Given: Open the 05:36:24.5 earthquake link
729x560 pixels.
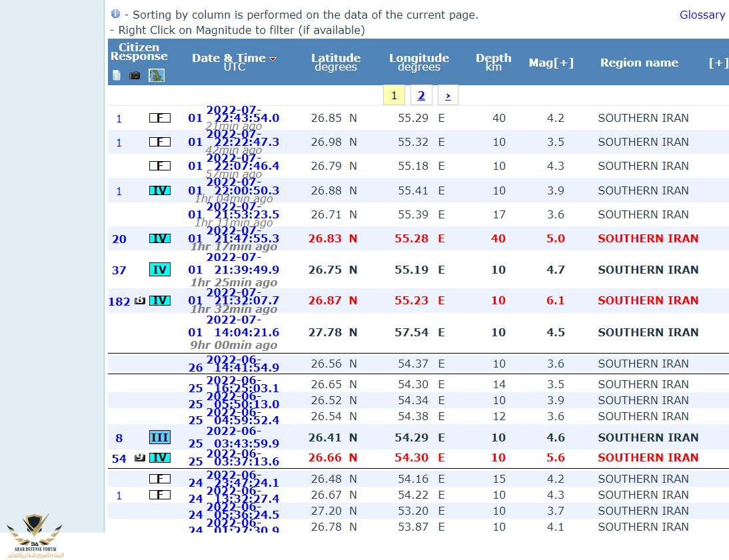Looking at the screenshot, I should pyautogui.click(x=233, y=511).
